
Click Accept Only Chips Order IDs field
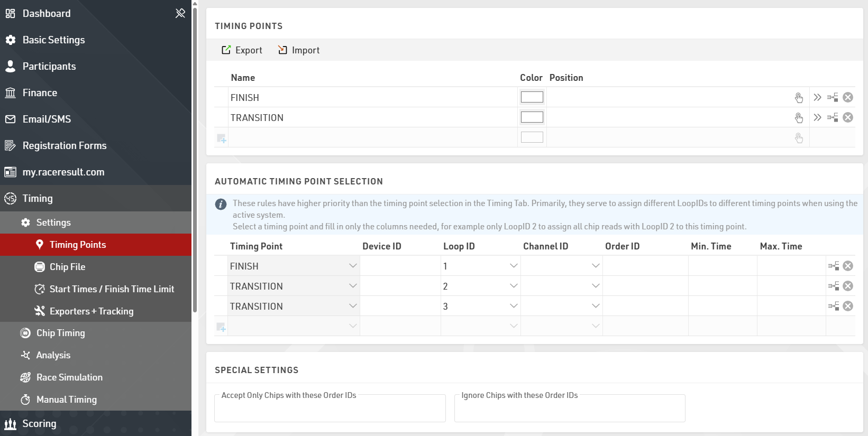(330, 411)
